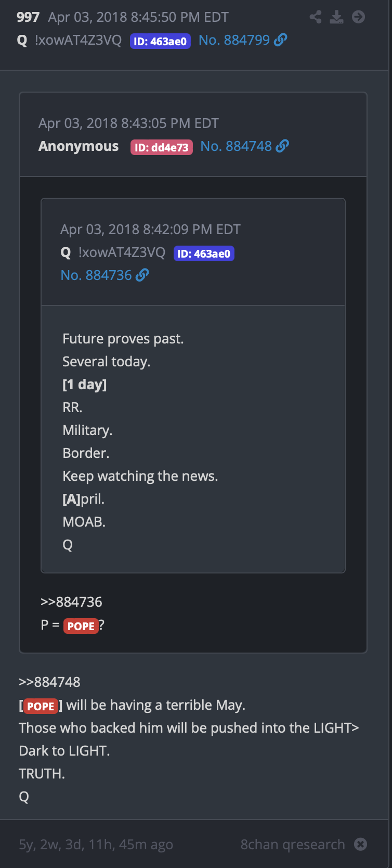The image size is (392, 868).
Task: Click chain link icon beside No. 884748
Action: tap(282, 146)
